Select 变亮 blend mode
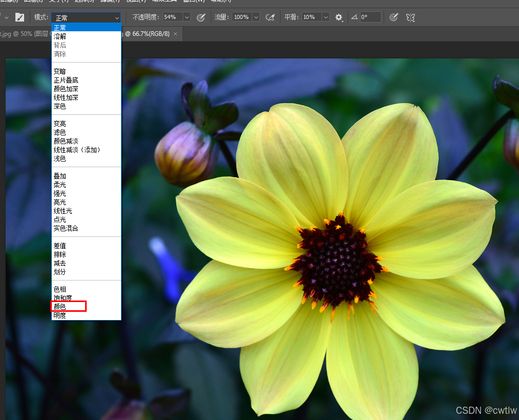The height and width of the screenshot is (420, 519). pyautogui.click(x=86, y=124)
